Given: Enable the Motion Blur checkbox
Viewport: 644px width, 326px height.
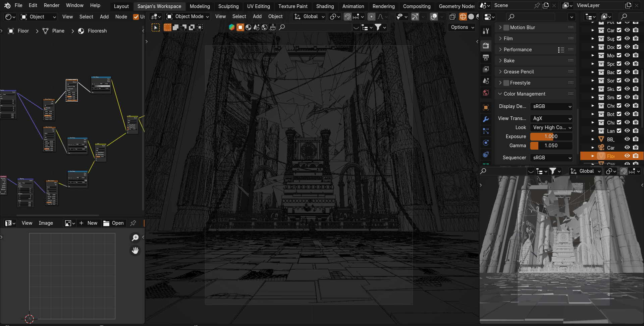Looking at the screenshot, I should [x=506, y=28].
